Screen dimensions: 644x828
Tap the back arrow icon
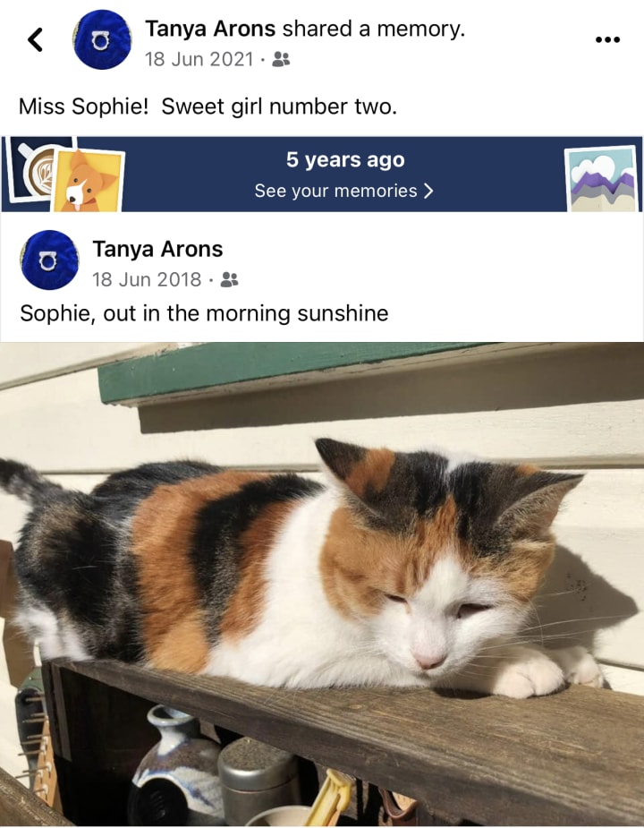(36, 39)
